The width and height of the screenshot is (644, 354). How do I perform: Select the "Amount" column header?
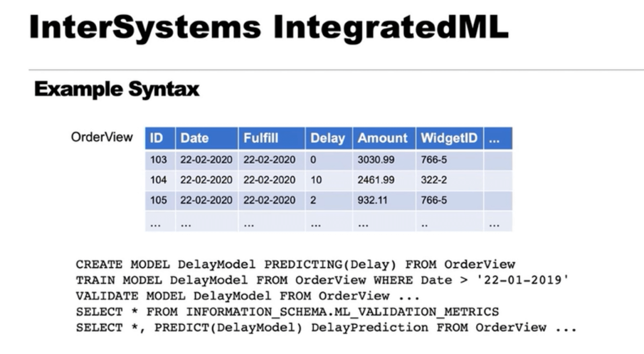click(x=384, y=138)
